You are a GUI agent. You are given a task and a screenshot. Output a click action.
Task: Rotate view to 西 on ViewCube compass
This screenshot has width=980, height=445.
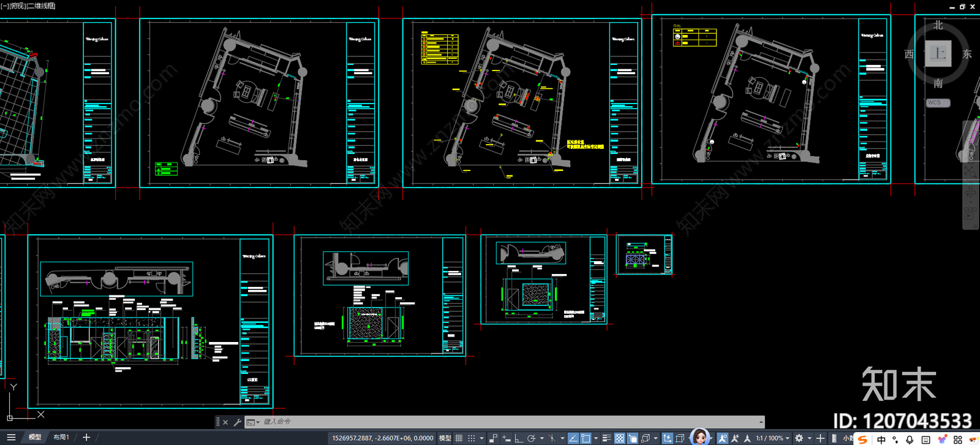click(910, 54)
